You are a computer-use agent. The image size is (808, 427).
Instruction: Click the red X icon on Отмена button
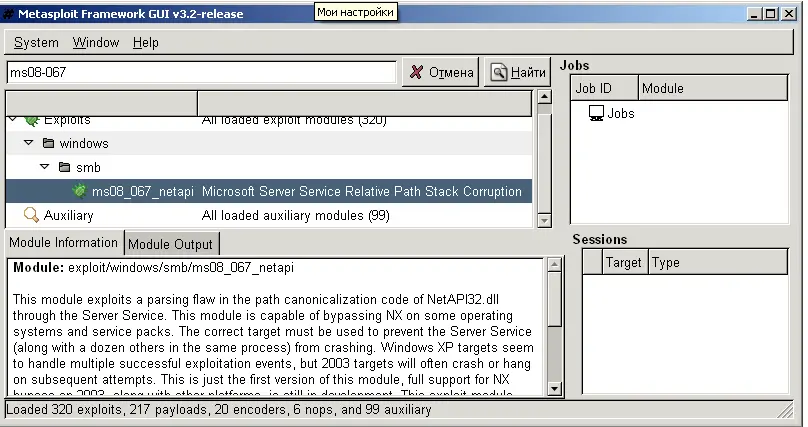click(x=416, y=72)
